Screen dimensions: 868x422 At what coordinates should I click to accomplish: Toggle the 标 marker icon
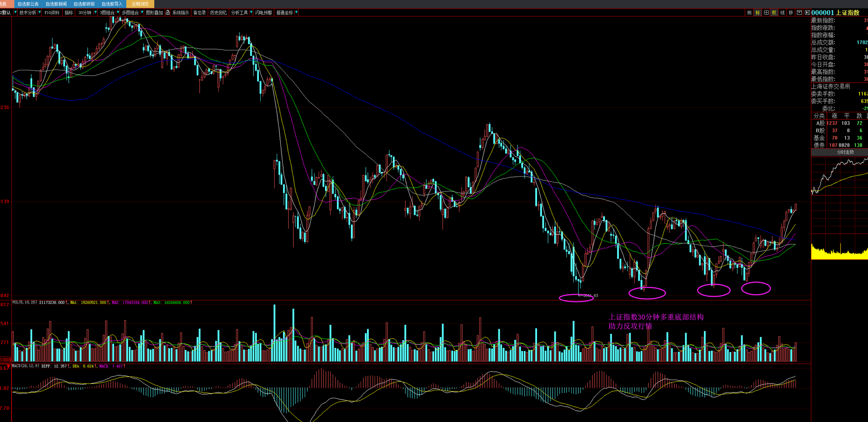pos(758,13)
